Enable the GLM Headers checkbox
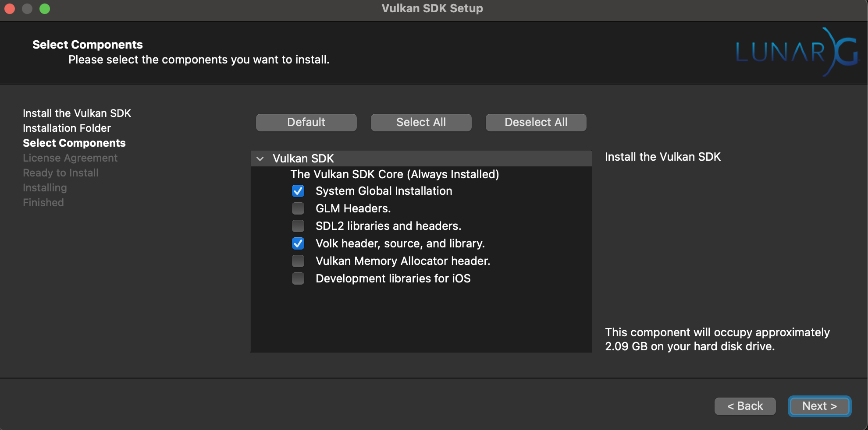Image resolution: width=868 pixels, height=430 pixels. click(298, 208)
